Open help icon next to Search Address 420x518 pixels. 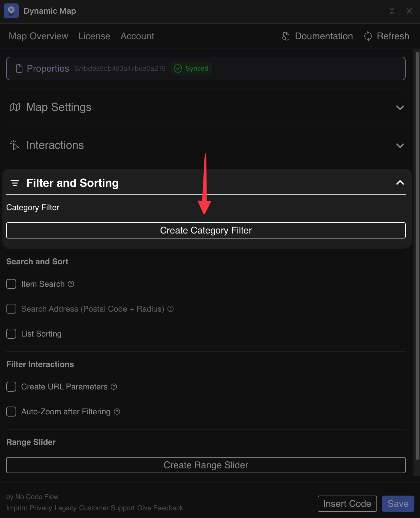point(170,309)
